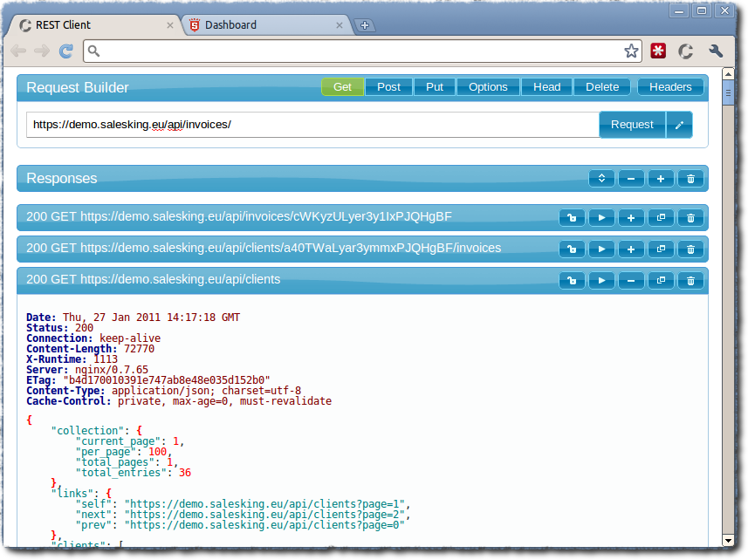Select the Delete request method

pyautogui.click(x=602, y=87)
